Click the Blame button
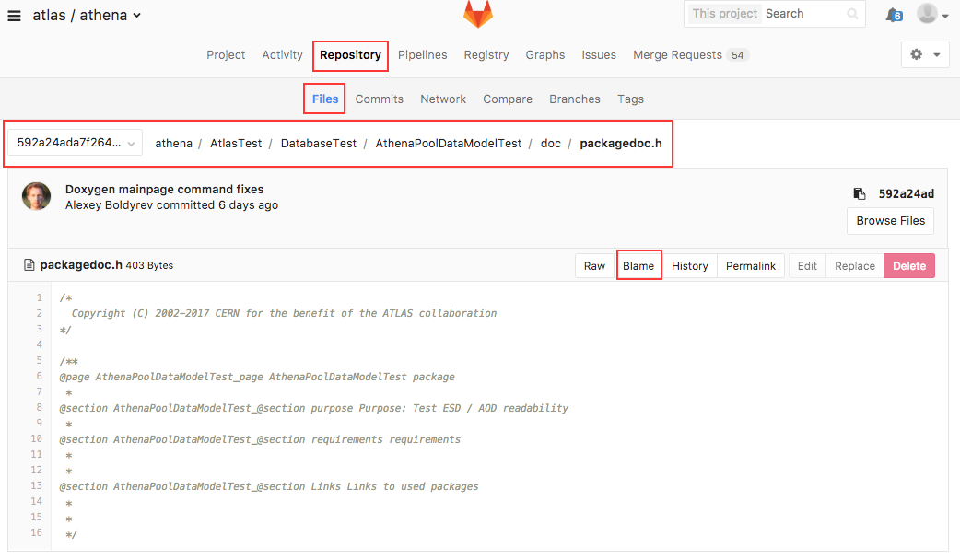The image size is (960, 560). [638, 266]
